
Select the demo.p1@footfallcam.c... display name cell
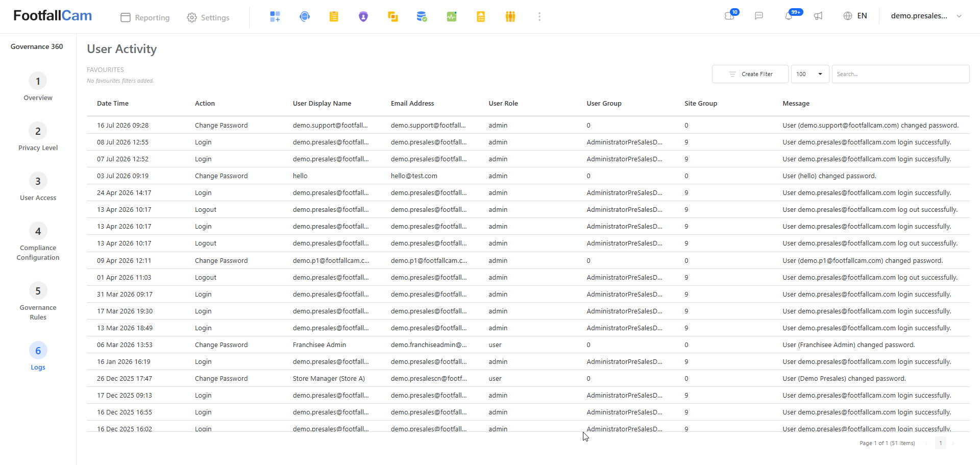331,260
